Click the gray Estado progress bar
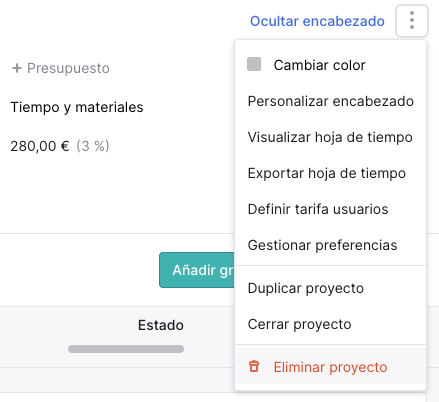 coord(126,349)
